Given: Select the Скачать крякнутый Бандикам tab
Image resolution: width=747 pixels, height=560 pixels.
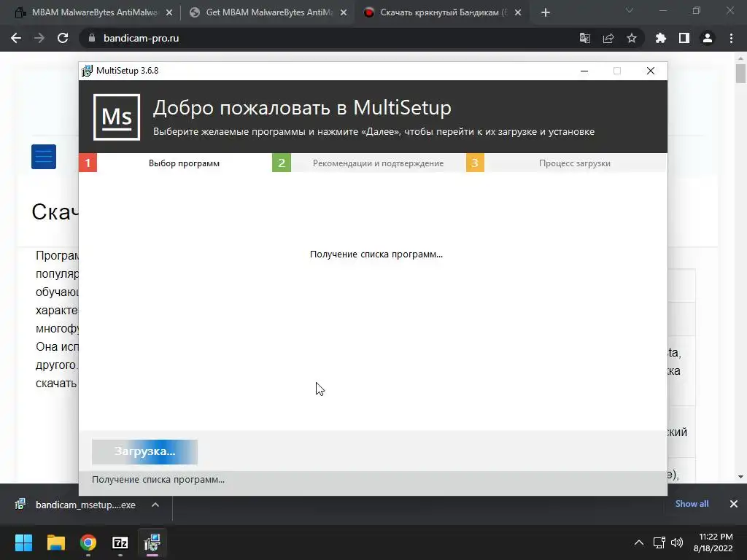Looking at the screenshot, I should click(x=443, y=12).
